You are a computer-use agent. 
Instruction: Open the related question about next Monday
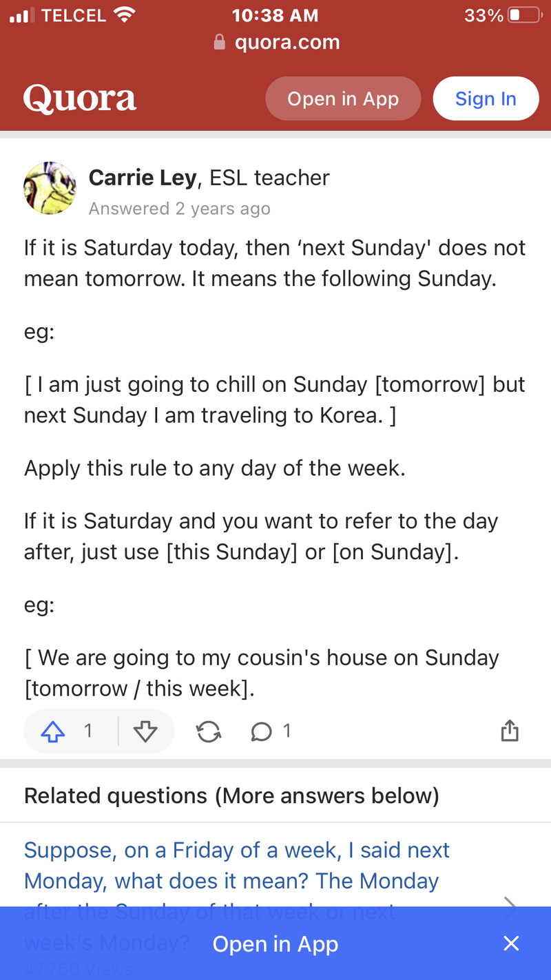(x=236, y=866)
